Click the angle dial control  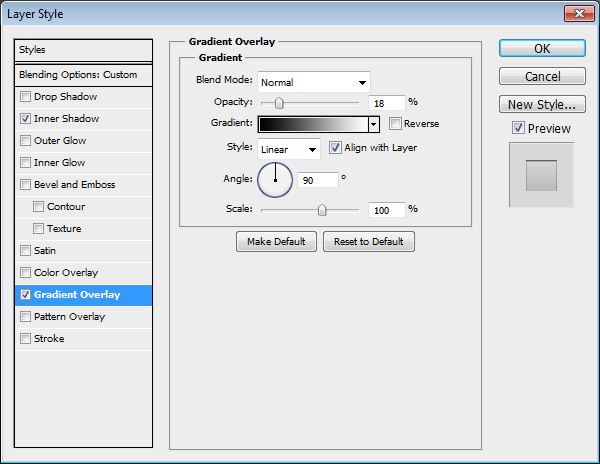pos(275,180)
